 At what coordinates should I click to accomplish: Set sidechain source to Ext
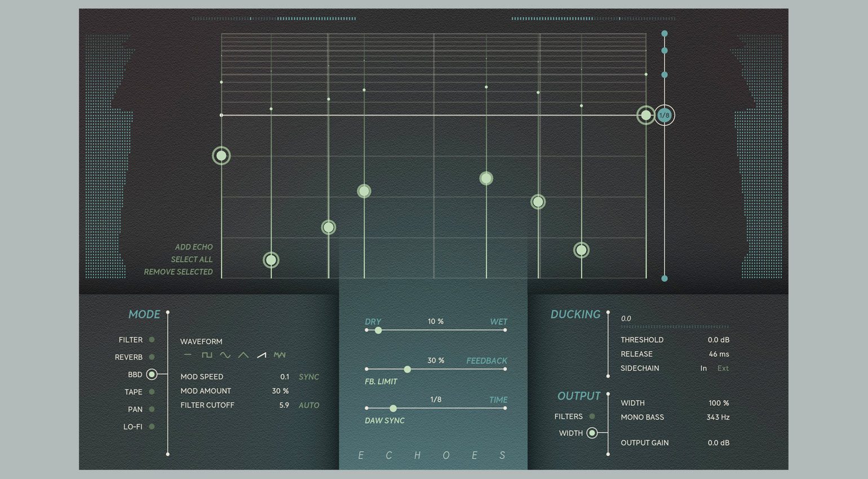(x=723, y=369)
